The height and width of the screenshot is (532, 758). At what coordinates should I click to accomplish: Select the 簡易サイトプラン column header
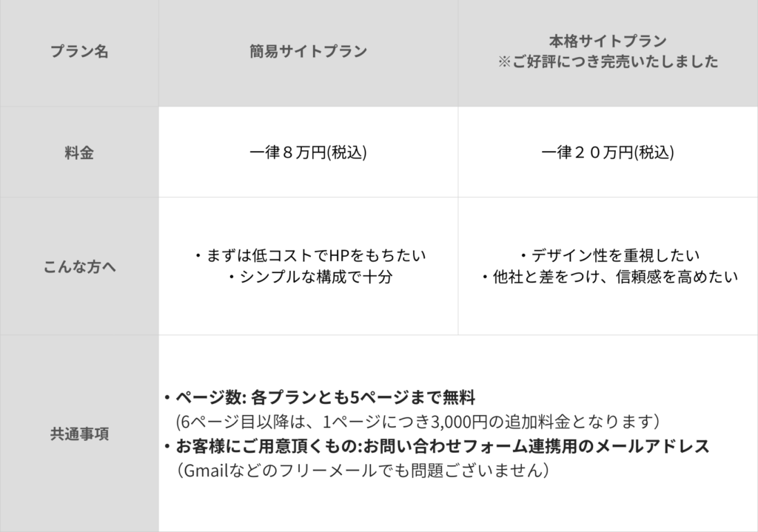[x=308, y=53]
